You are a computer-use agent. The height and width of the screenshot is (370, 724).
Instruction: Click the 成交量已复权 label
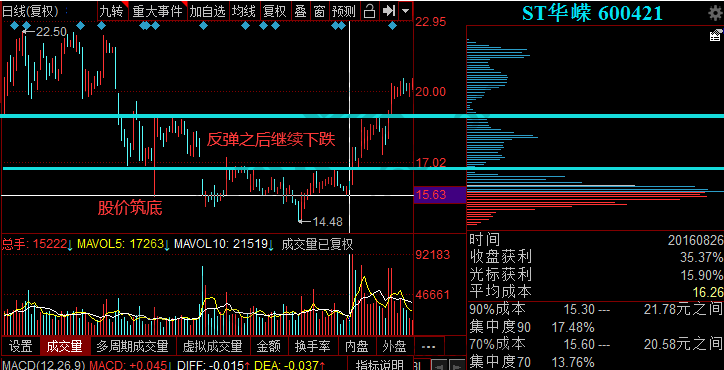tap(317, 244)
